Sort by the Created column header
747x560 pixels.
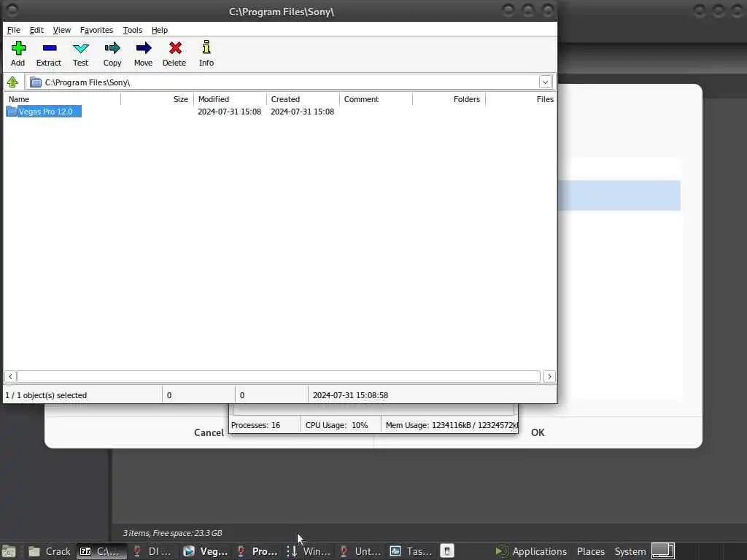pos(303,99)
